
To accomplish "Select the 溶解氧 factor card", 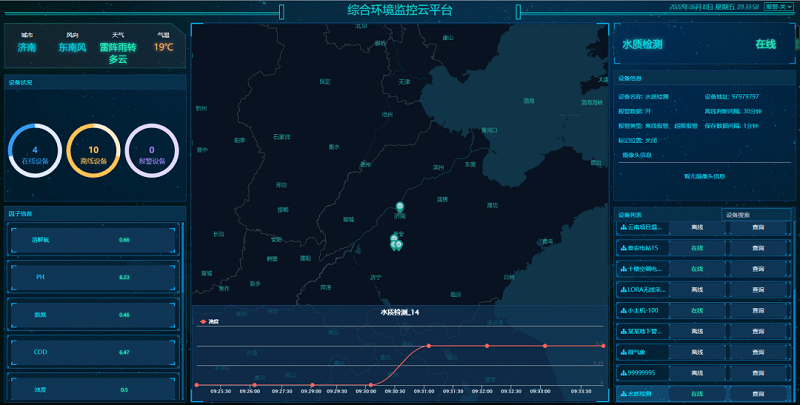I will [x=95, y=240].
